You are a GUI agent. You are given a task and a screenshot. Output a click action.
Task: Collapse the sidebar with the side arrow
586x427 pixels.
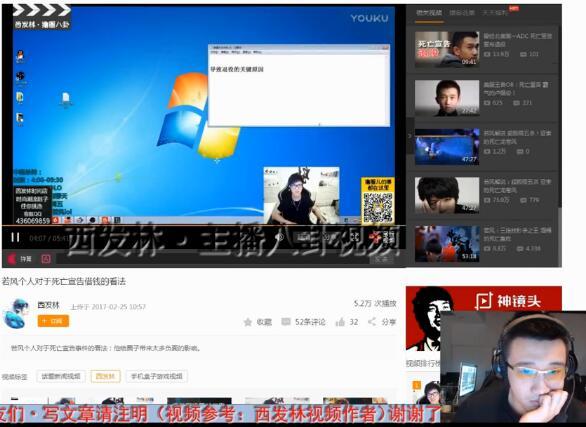tap(410, 136)
